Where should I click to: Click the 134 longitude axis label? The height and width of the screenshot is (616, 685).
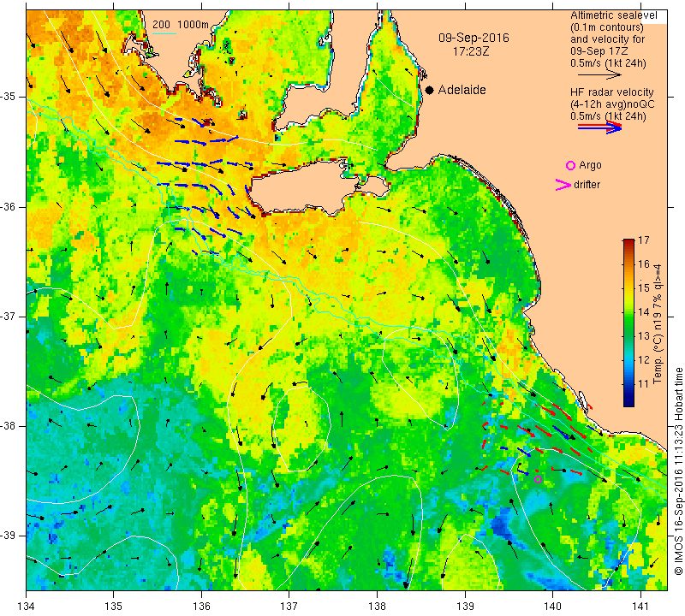coord(27,607)
